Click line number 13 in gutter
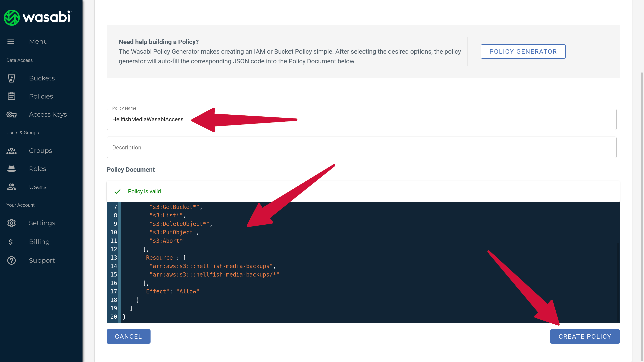This screenshot has height=362, width=644. point(114,258)
